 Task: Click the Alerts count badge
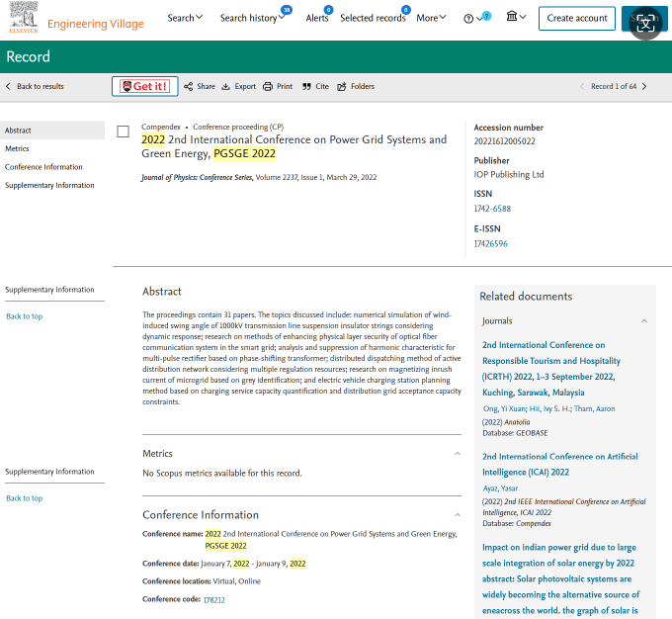coord(328,10)
